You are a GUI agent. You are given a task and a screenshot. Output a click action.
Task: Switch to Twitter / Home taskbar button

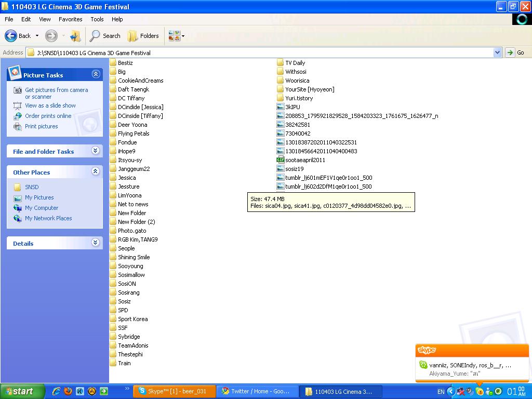[258, 391]
